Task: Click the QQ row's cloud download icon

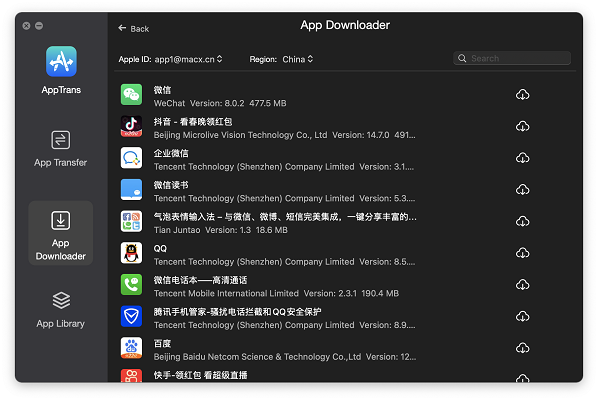Action: pyautogui.click(x=522, y=253)
